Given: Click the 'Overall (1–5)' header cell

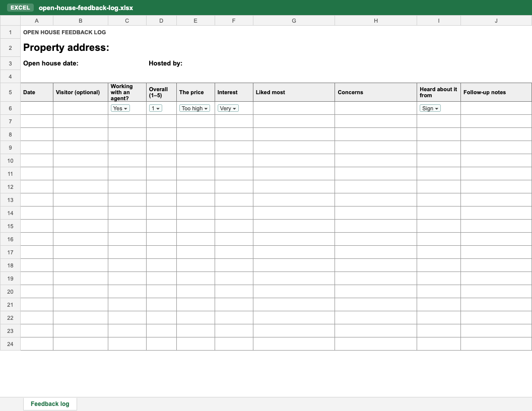Looking at the screenshot, I should click(161, 92).
